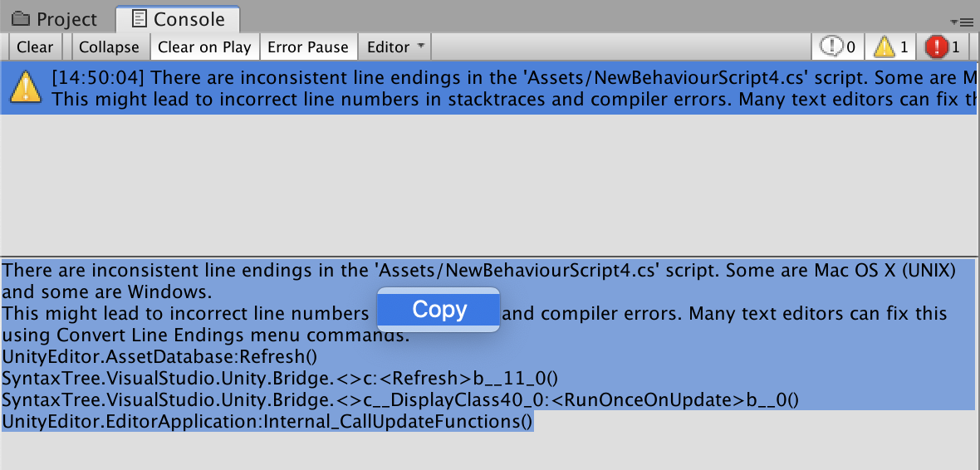
Task: Toggle Error Pause
Action: (308, 47)
